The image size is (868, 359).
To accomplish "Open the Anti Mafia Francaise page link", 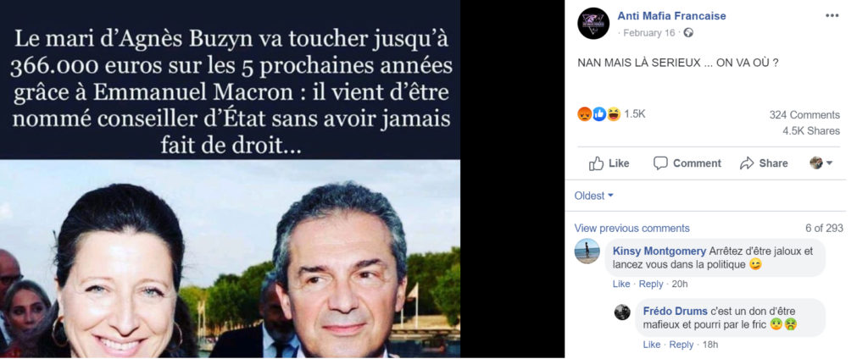I will coord(671,16).
